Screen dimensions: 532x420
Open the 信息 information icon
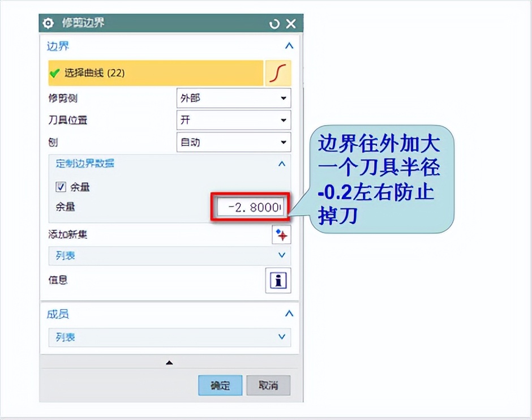[278, 280]
